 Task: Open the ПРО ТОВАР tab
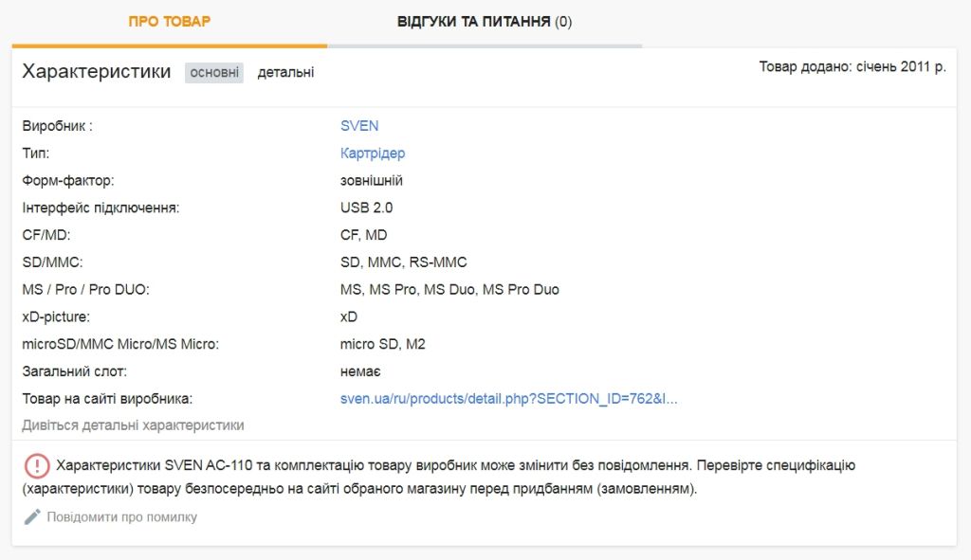[169, 22]
